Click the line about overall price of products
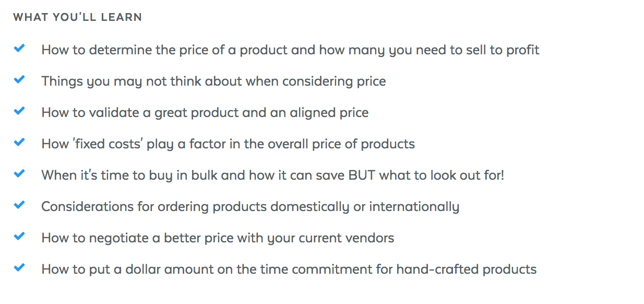Image resolution: width=644 pixels, height=304 pixels. [x=228, y=144]
